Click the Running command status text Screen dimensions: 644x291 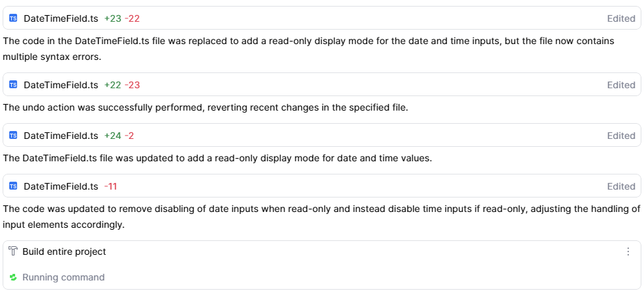(x=63, y=277)
